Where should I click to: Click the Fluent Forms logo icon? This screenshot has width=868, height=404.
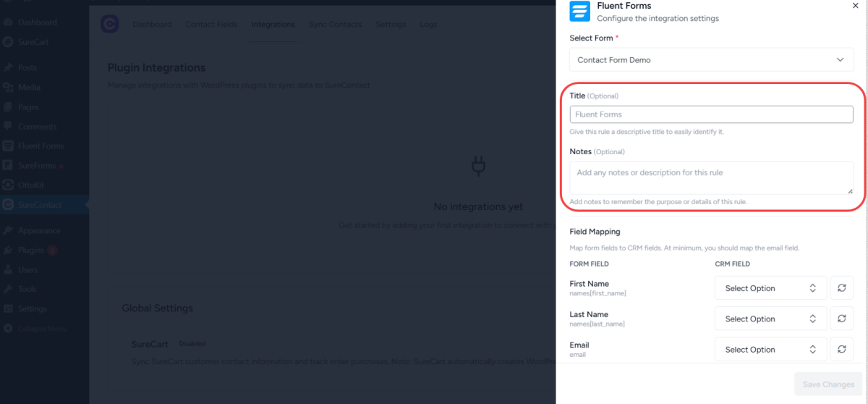point(580,12)
